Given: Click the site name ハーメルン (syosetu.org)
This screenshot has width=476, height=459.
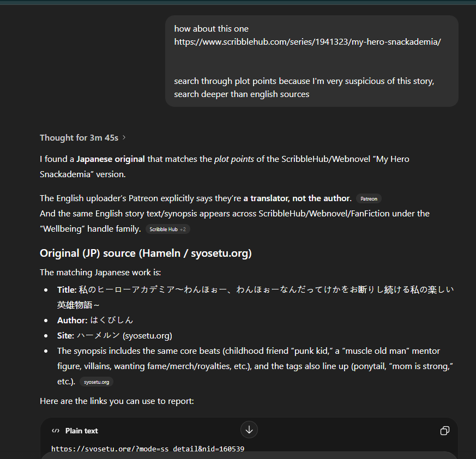Looking at the screenshot, I should click(x=124, y=335).
